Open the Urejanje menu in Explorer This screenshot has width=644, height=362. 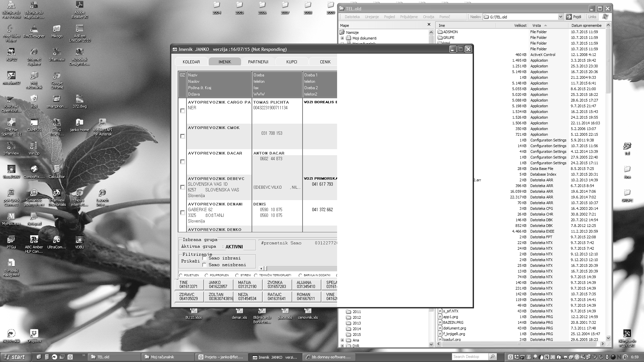pyautogui.click(x=372, y=17)
